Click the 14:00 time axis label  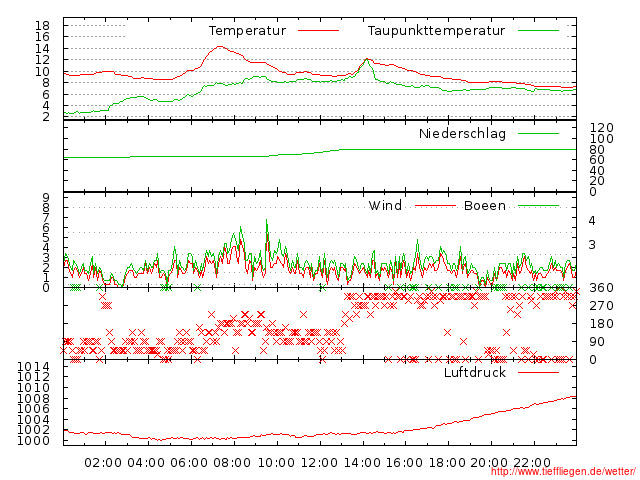pyautogui.click(x=362, y=463)
